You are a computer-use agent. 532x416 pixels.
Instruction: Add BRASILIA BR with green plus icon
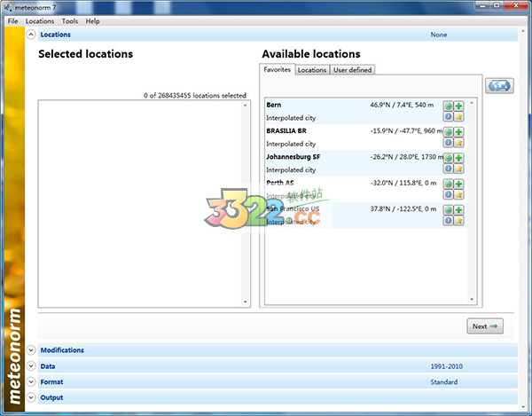[458, 131]
